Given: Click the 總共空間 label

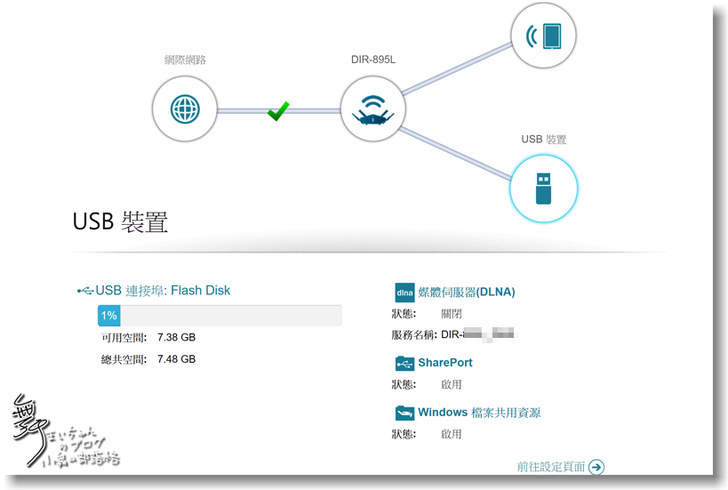Looking at the screenshot, I should (124, 359).
